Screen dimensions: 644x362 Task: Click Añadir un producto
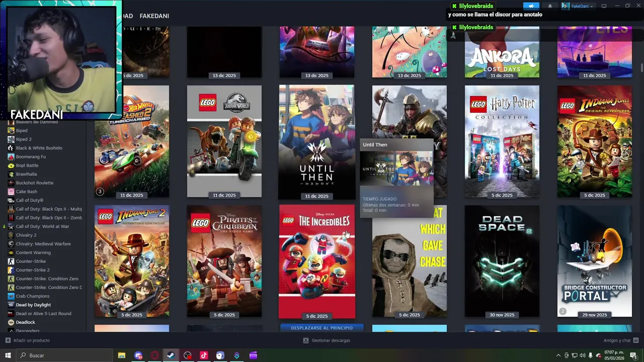(31, 340)
